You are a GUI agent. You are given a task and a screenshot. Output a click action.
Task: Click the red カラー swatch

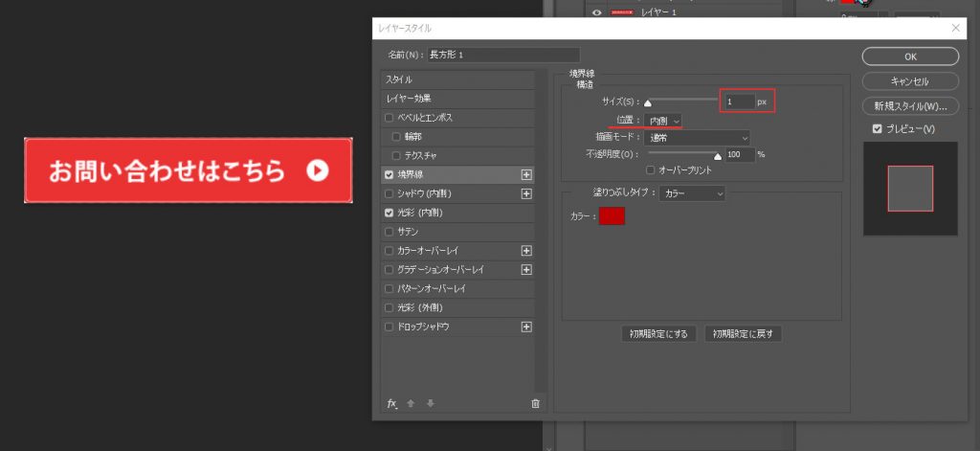[612, 216]
